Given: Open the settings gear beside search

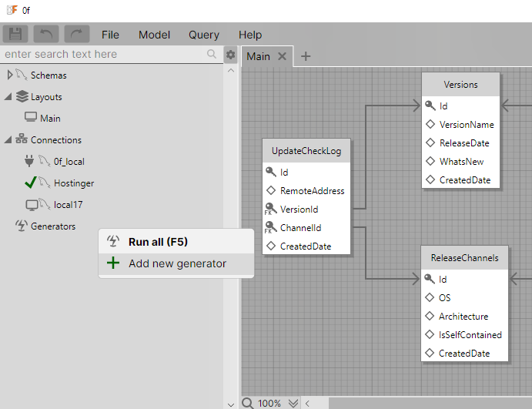Looking at the screenshot, I should (231, 55).
